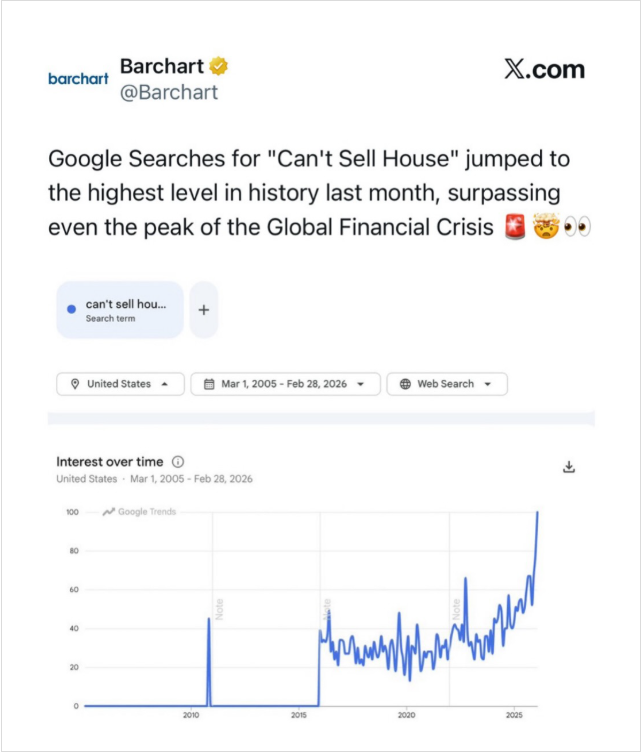The width and height of the screenshot is (641, 752).
Task: Click the help icon beside Interest over time
Action: (x=178, y=462)
